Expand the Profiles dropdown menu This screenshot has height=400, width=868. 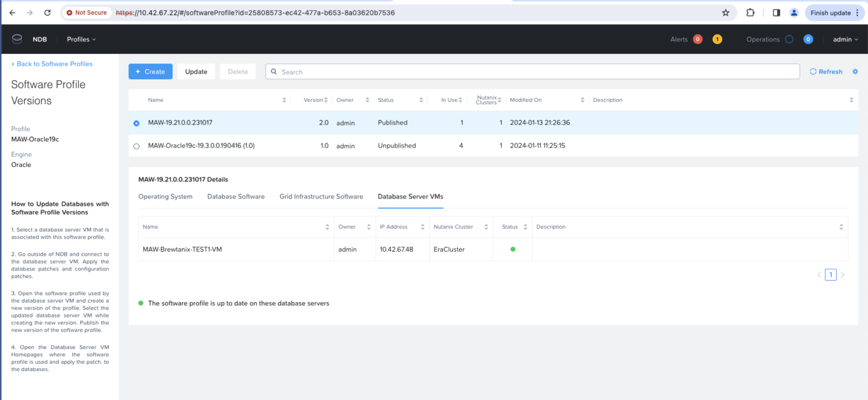81,39
